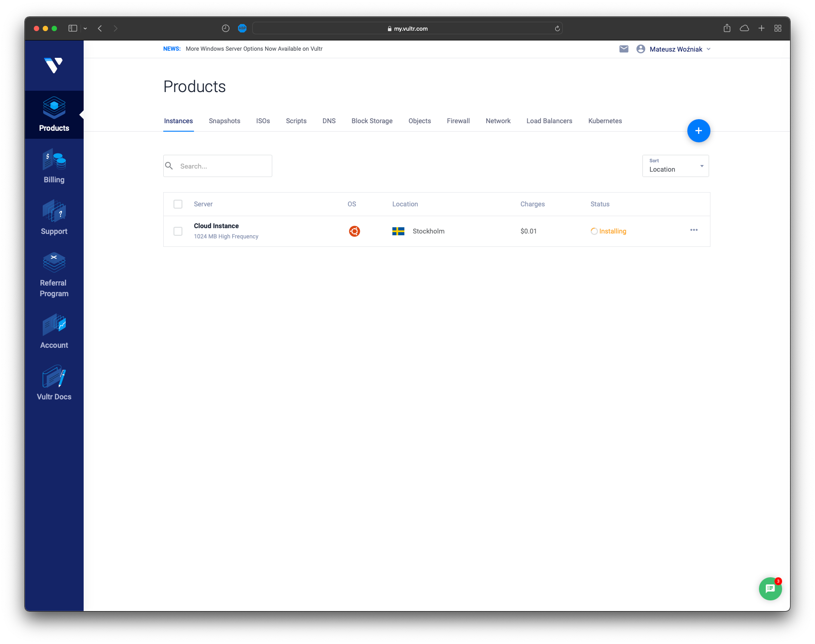Switch to the Block Storage tab
Screen dimensions: 815x644
click(x=372, y=121)
